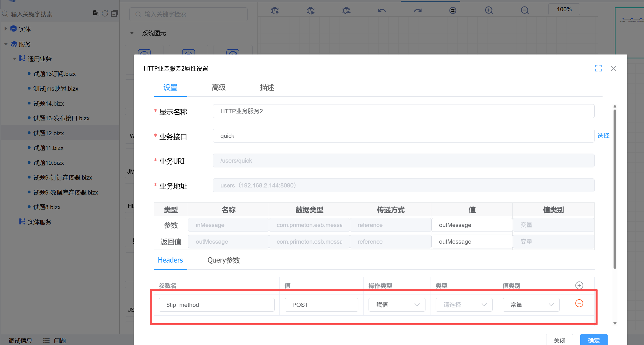Click refresh icon in left search panel
Screen dimensions: 644x345
[x=105, y=14]
